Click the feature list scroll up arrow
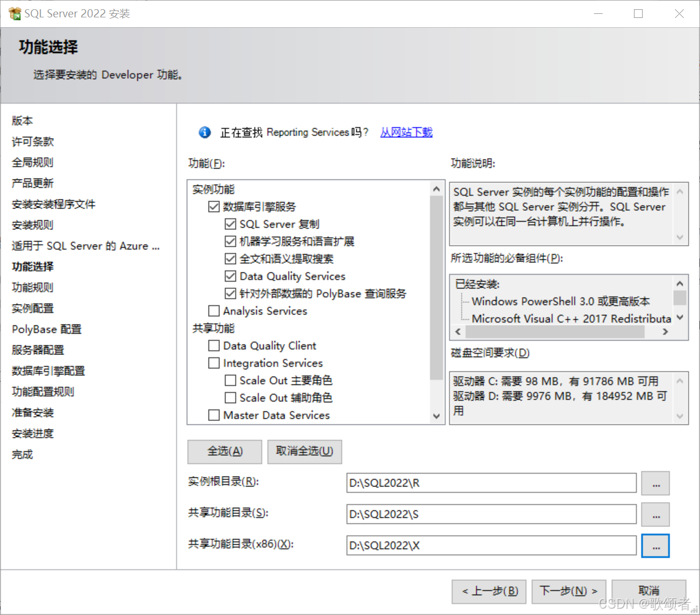Screen dimensions: 700x615 436,189
